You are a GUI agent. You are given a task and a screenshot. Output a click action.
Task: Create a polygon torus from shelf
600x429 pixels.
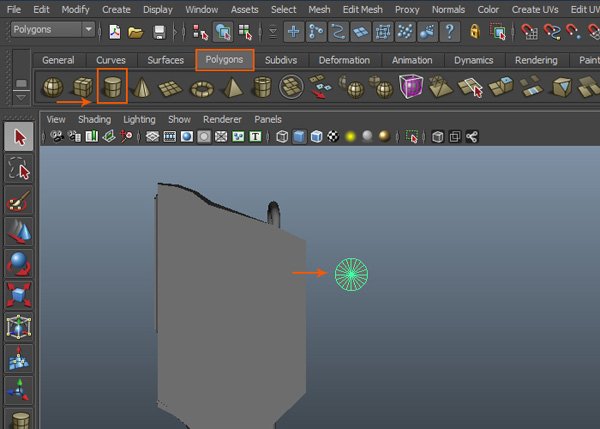(202, 89)
